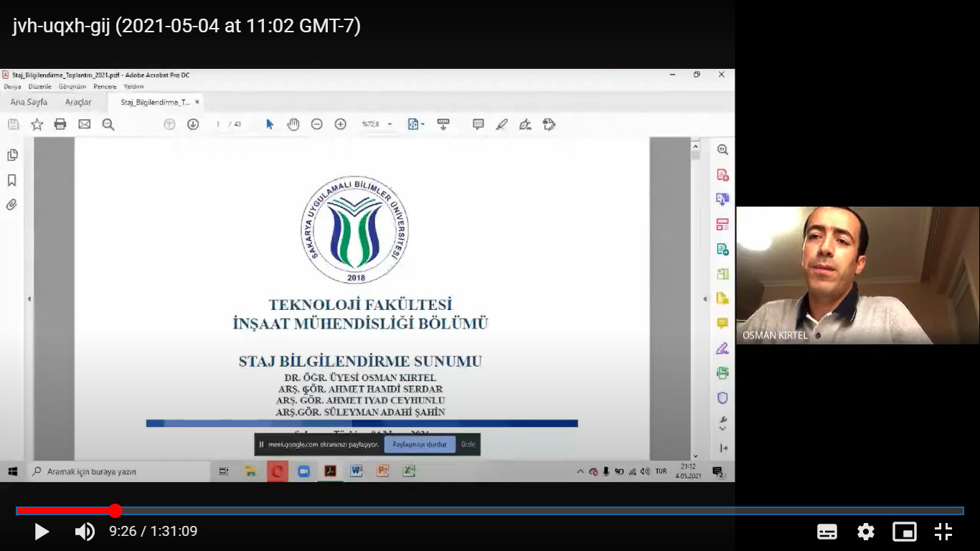980x551 pixels.
Task: Click the search tools magnifier in right pane
Action: [x=722, y=150]
